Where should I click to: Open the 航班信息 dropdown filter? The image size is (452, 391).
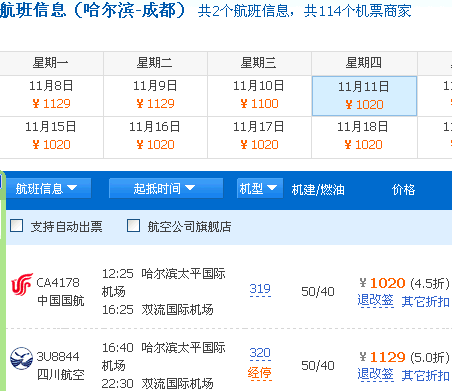pyautogui.click(x=48, y=188)
